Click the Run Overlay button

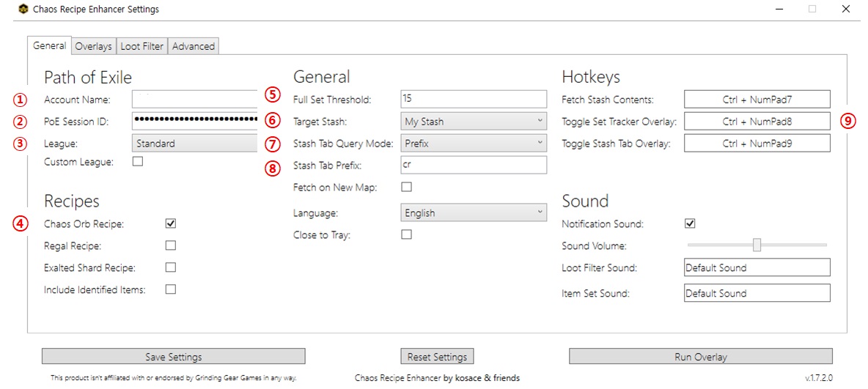pyautogui.click(x=700, y=356)
